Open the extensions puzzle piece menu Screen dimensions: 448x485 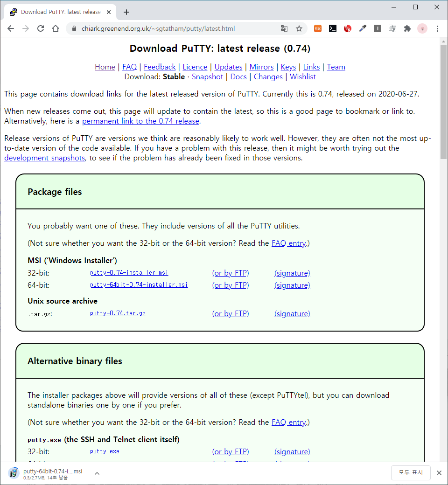[x=407, y=29]
